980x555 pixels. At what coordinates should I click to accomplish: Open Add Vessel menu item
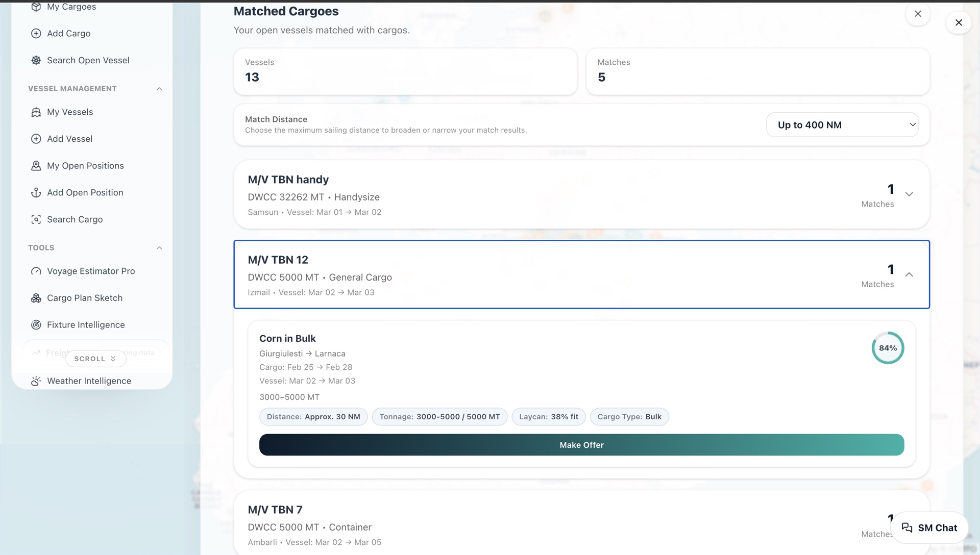[69, 139]
